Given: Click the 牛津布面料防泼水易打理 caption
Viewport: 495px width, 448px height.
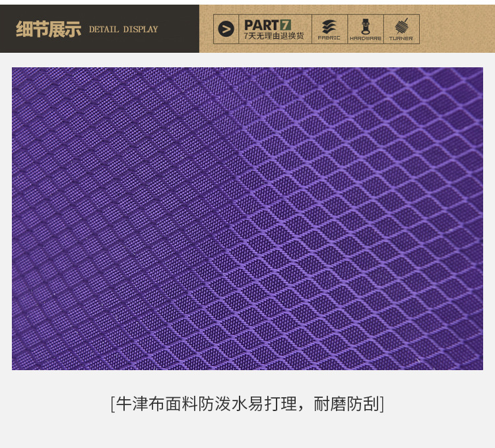Looking at the screenshot, I should coord(247,404).
